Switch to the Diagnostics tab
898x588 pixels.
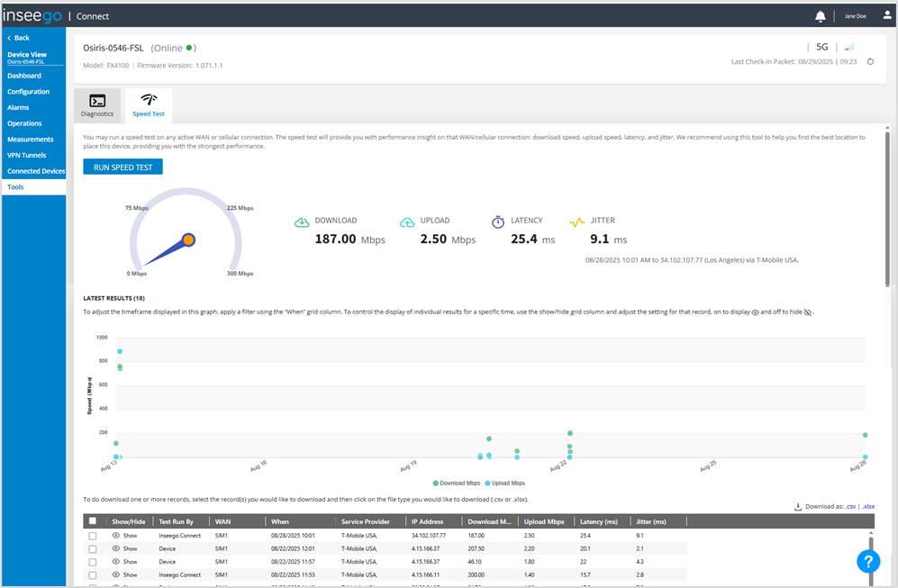[97, 104]
